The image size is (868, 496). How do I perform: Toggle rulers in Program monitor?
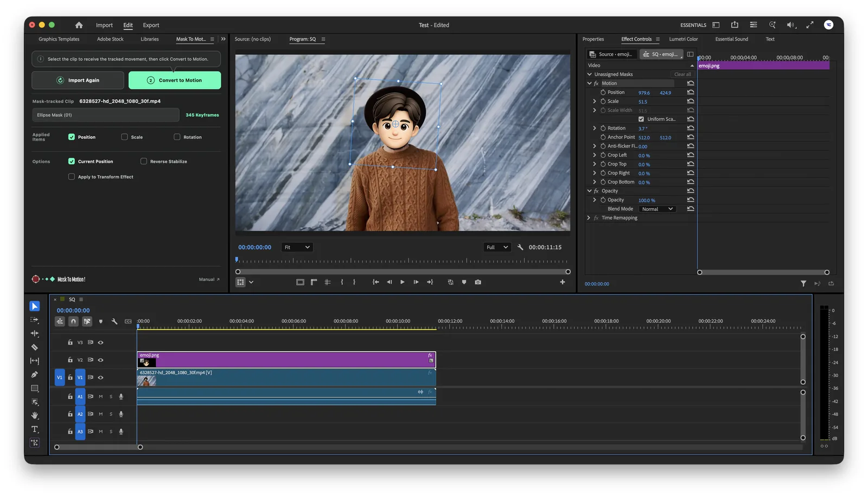(x=314, y=282)
